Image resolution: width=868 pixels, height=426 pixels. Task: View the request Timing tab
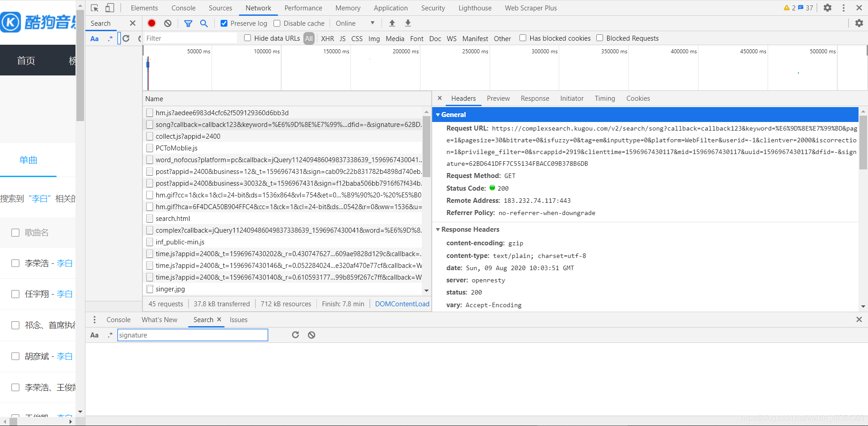point(605,98)
